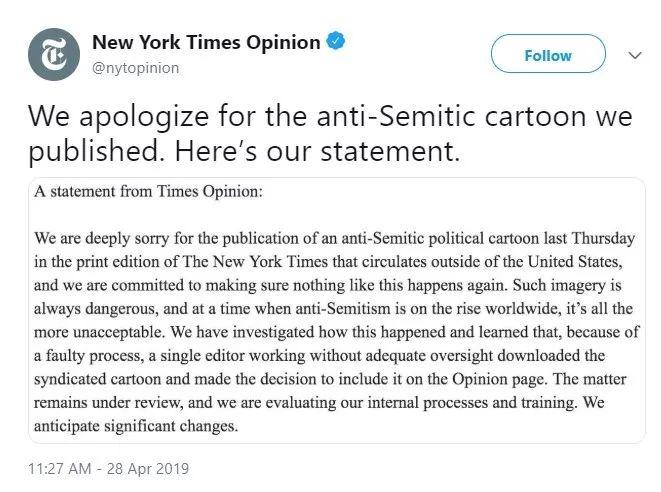This screenshot has width=661, height=492.
Task: Click the line beginning 'a faulty process, a single editor'
Action: coord(319,356)
